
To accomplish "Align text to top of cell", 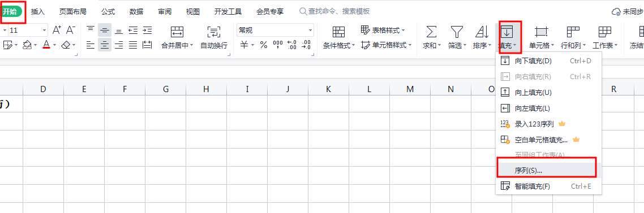I will click(91, 30).
